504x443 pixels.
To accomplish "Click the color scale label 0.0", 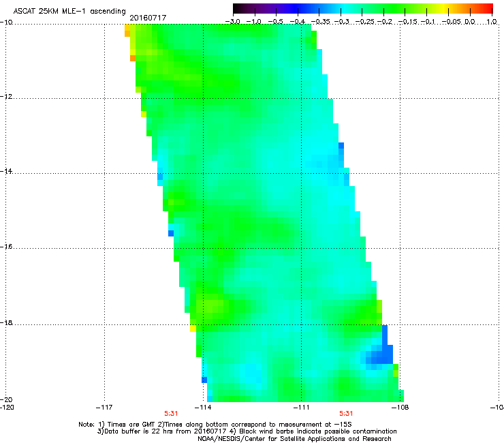I will 470,22.
